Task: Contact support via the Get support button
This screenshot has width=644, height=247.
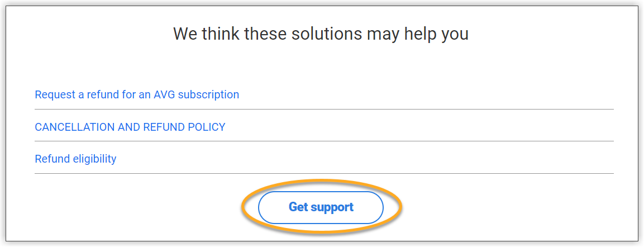Action: tap(321, 207)
